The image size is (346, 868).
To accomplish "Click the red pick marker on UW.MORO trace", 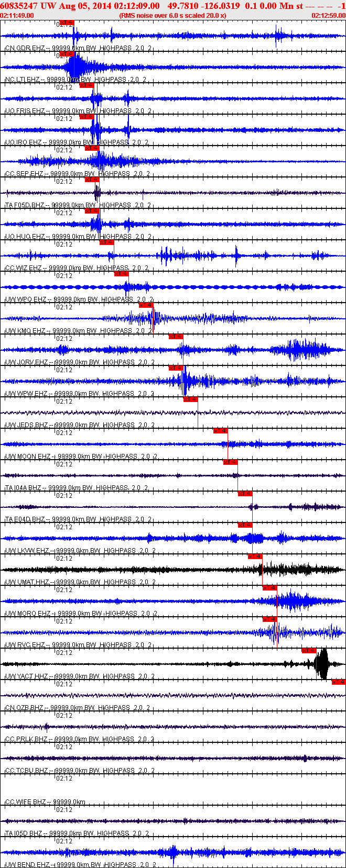I will coord(269,588).
